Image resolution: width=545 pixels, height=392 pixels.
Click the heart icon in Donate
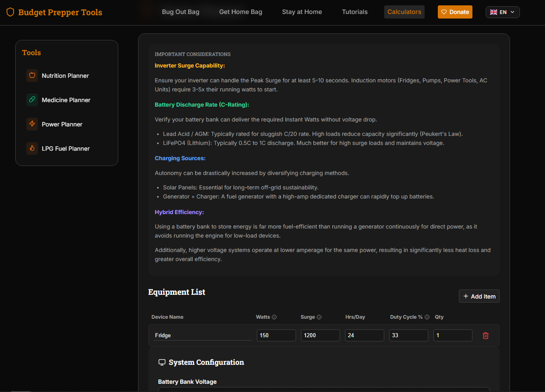tap(444, 12)
